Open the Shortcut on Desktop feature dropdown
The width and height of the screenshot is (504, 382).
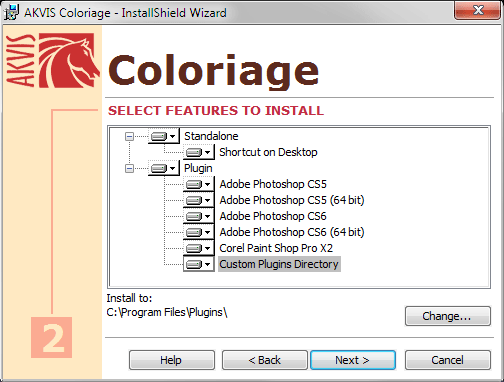click(x=199, y=152)
